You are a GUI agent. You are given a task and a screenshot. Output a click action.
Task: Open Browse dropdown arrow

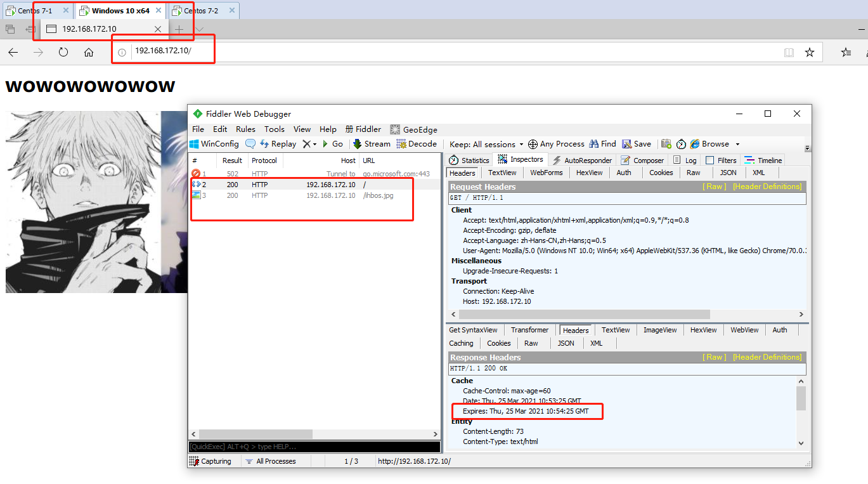coord(737,145)
